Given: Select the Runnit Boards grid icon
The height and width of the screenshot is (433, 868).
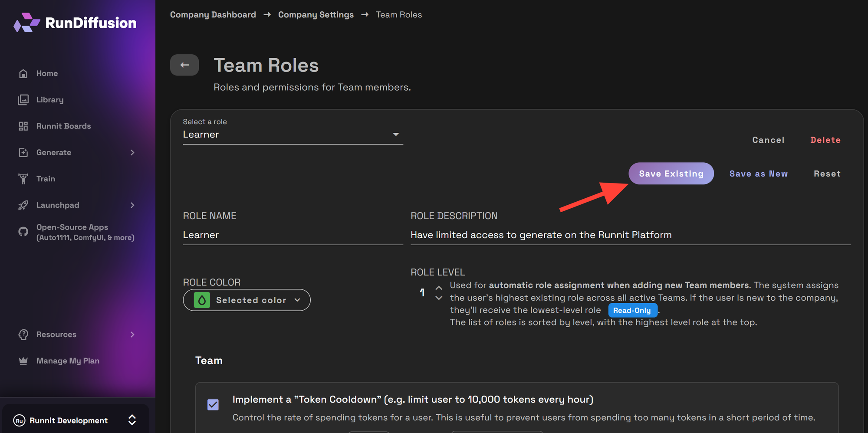Looking at the screenshot, I should tap(23, 126).
